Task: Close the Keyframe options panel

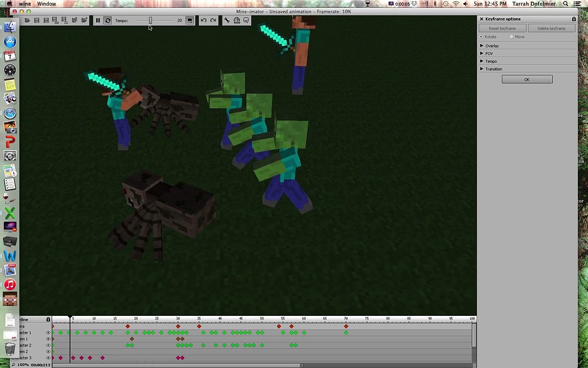Action: click(481, 19)
